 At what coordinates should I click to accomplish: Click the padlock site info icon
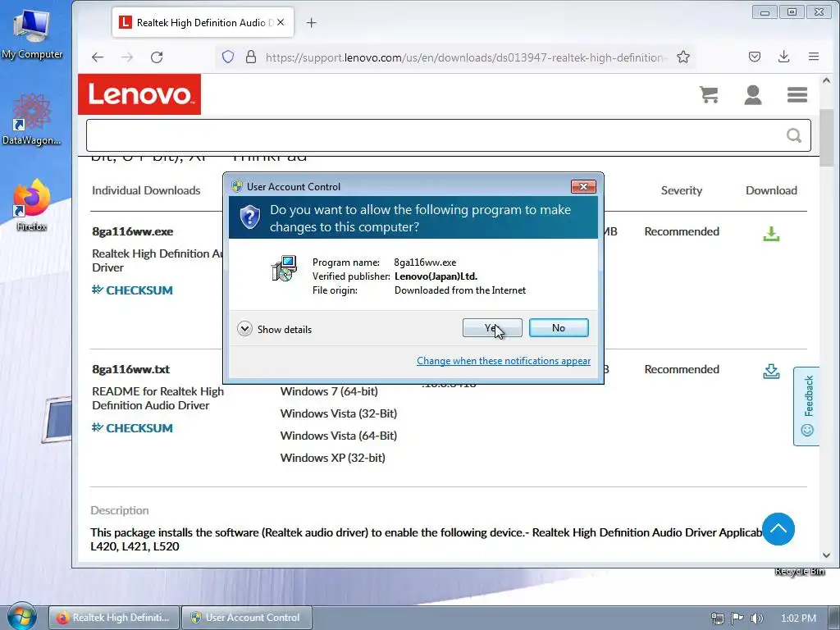click(251, 57)
